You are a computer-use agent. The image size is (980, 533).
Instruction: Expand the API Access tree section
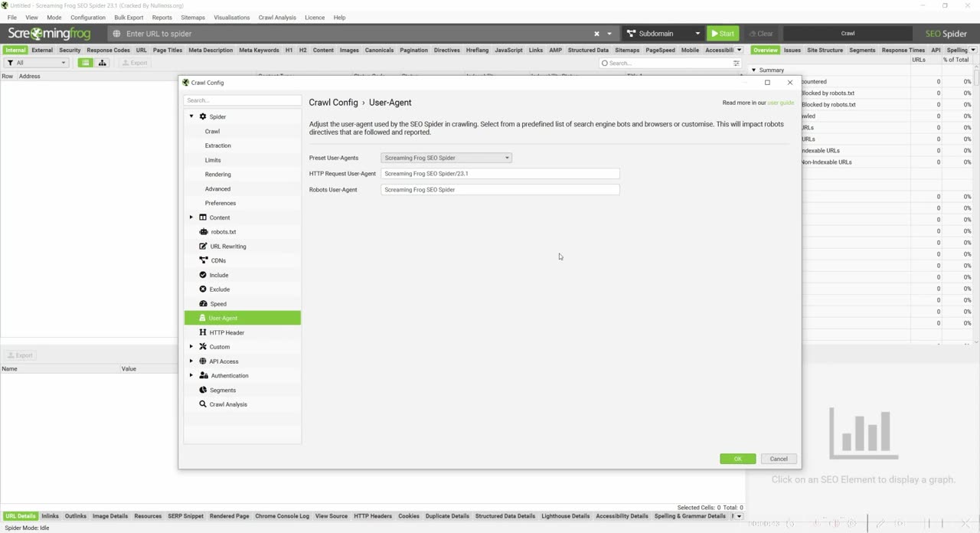(x=191, y=361)
